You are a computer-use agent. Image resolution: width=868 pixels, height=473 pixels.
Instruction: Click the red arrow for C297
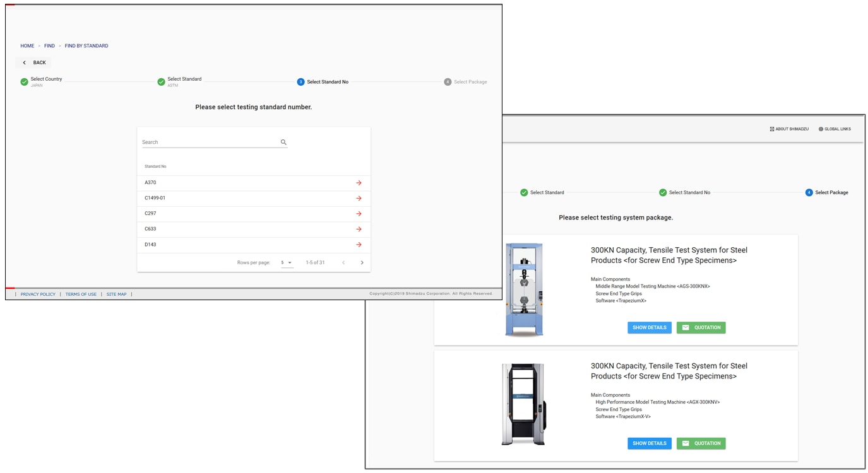(x=359, y=214)
